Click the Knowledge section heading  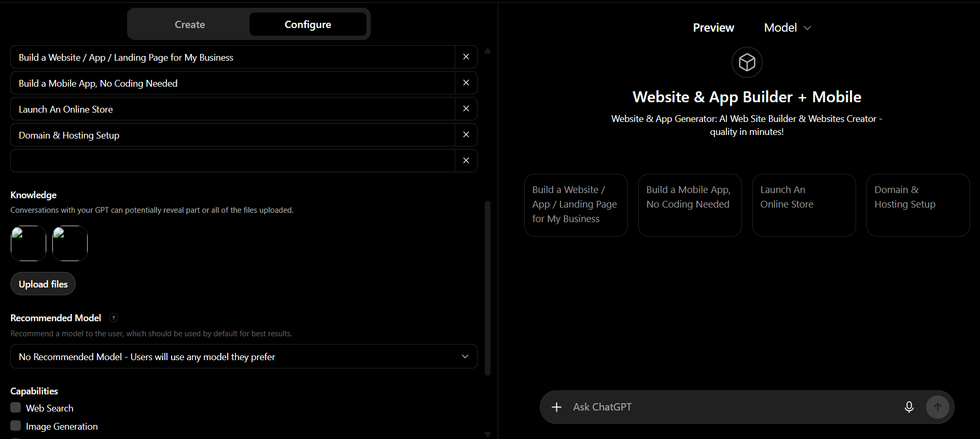pyautogui.click(x=34, y=195)
